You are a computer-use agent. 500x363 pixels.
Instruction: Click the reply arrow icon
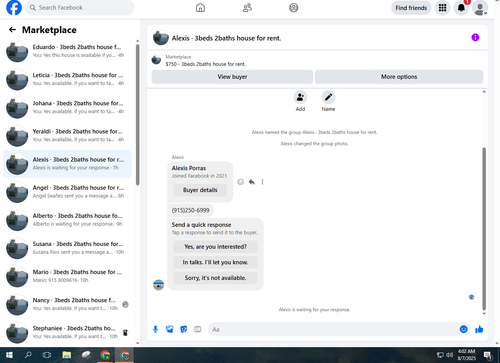click(252, 182)
